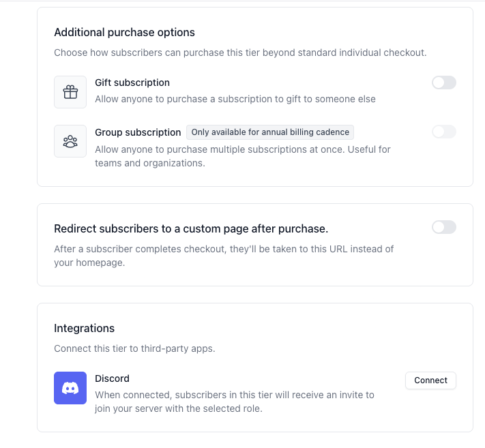485x448 pixels.
Task: Click the standard individual checkout subtitle
Action: [240, 53]
